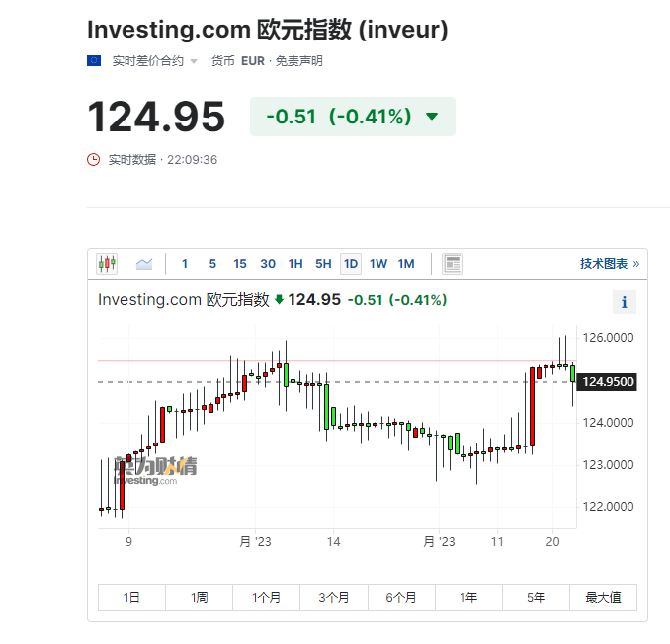Click the 实时数据 · 22:09:36 timestamp
670x644 pixels.
tap(163, 160)
